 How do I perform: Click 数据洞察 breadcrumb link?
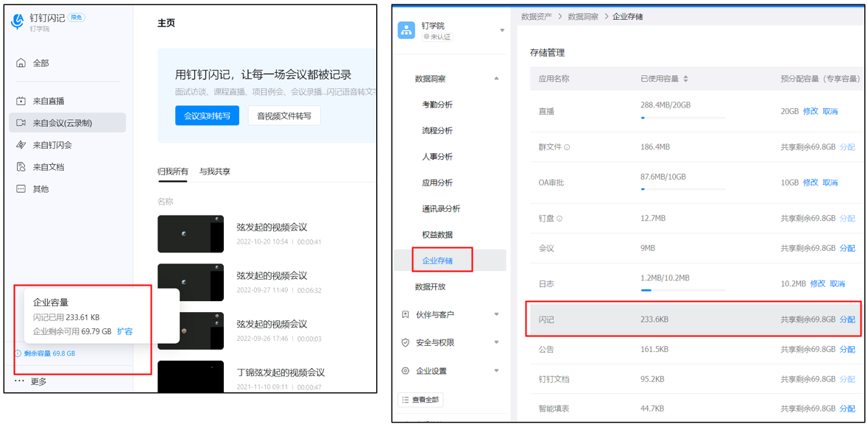[x=583, y=17]
